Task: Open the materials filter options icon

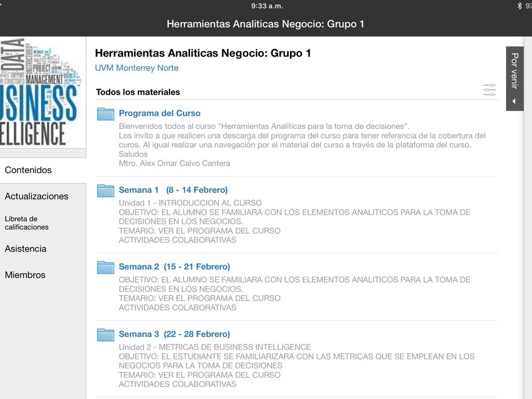Action: click(x=489, y=90)
